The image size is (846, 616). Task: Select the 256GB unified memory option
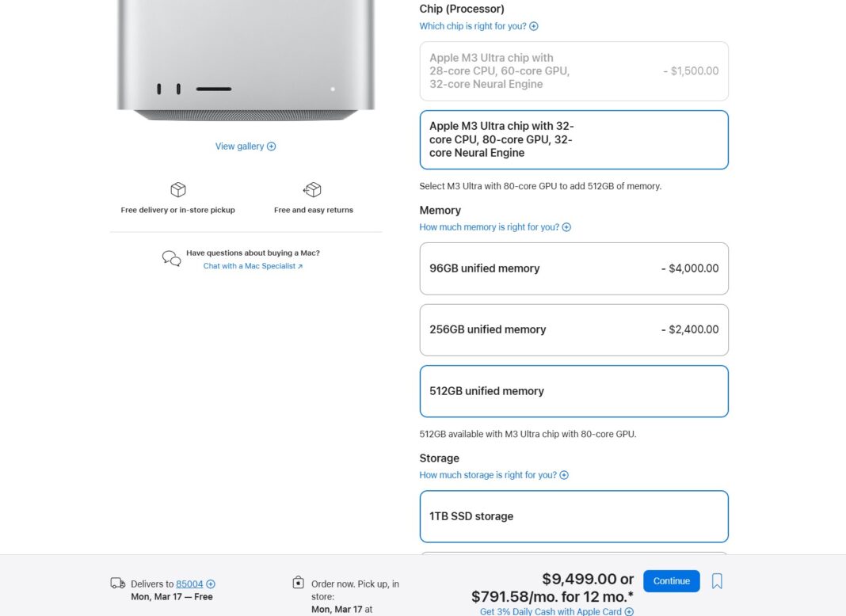(x=574, y=329)
